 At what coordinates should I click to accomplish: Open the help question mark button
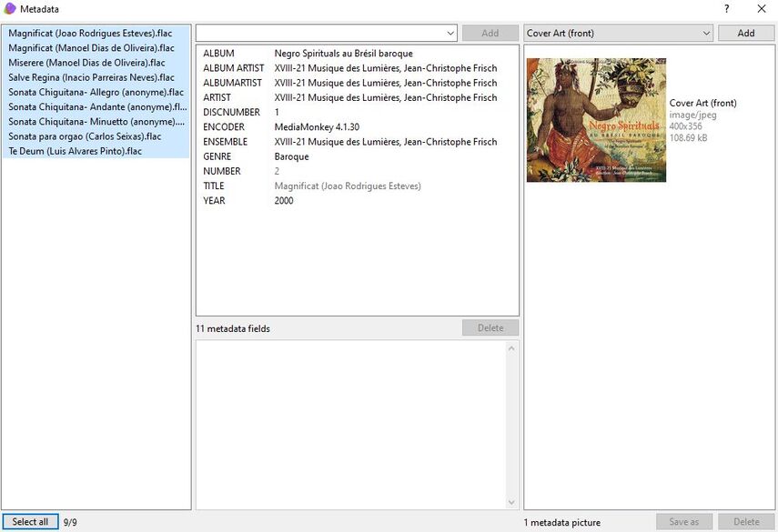(726, 8)
